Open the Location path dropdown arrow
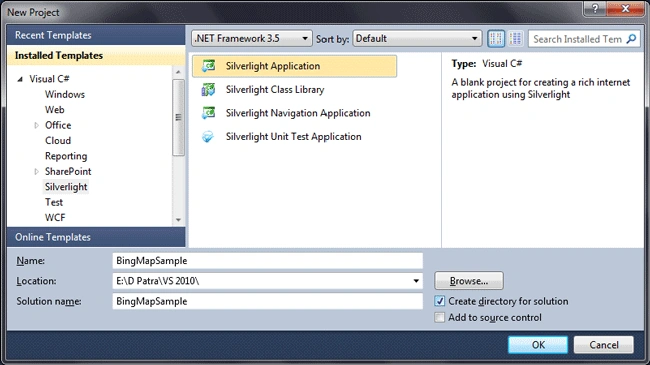 point(416,281)
